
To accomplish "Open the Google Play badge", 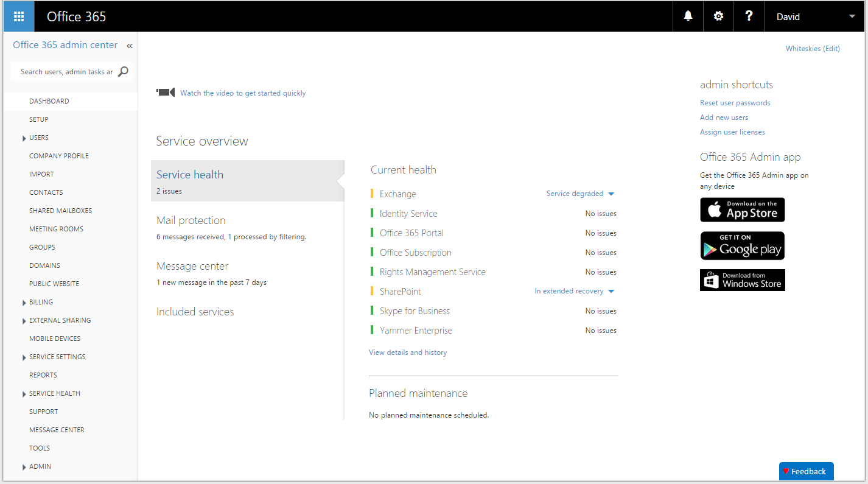I will point(742,245).
